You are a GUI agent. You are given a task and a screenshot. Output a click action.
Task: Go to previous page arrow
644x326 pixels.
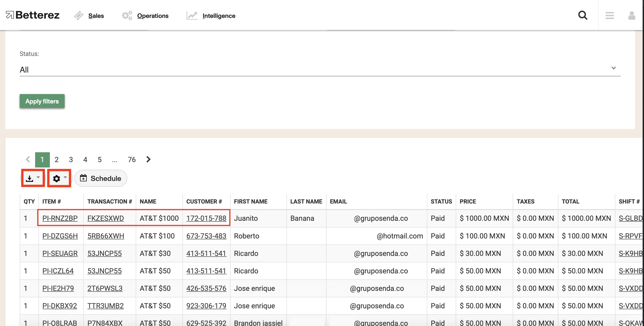coord(28,159)
